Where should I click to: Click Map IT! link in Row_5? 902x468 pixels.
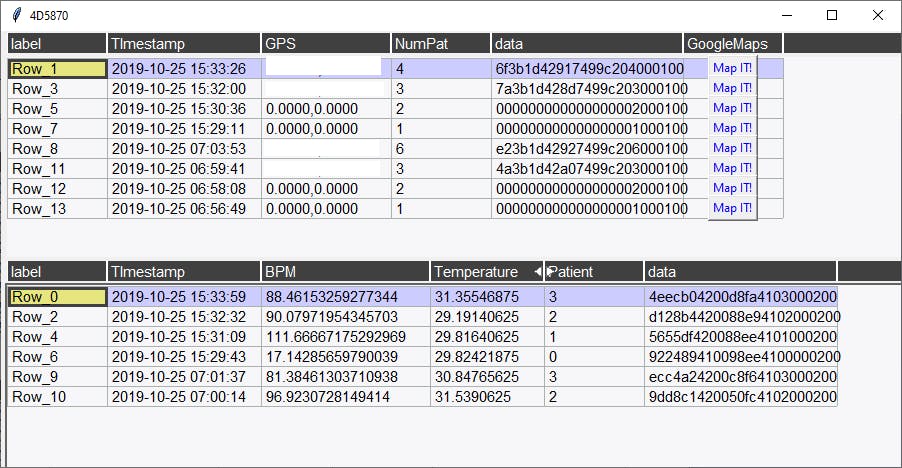pos(732,108)
